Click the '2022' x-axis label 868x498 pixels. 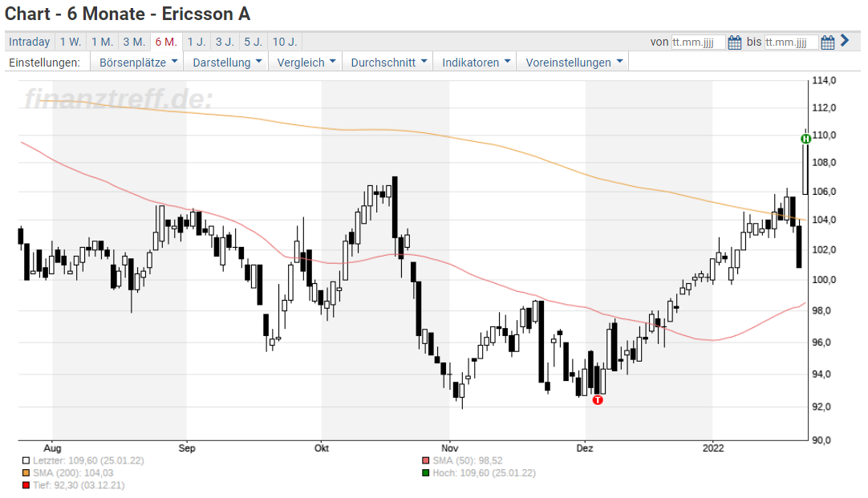point(713,448)
